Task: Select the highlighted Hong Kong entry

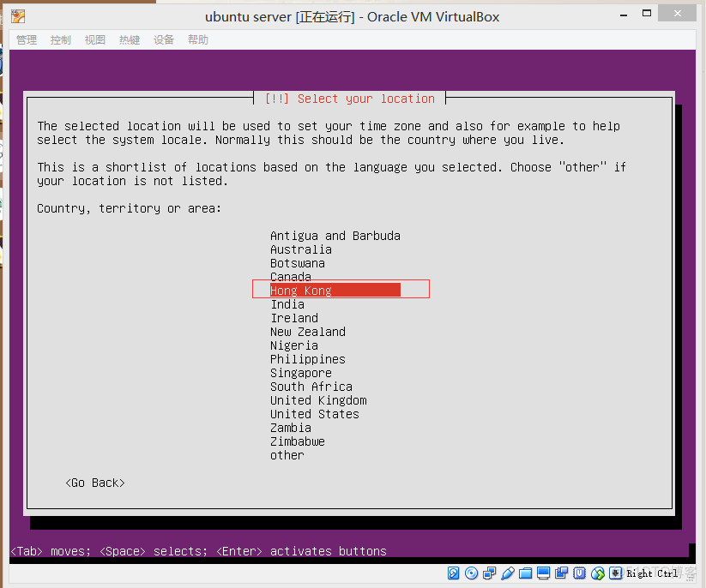Action: pos(335,291)
